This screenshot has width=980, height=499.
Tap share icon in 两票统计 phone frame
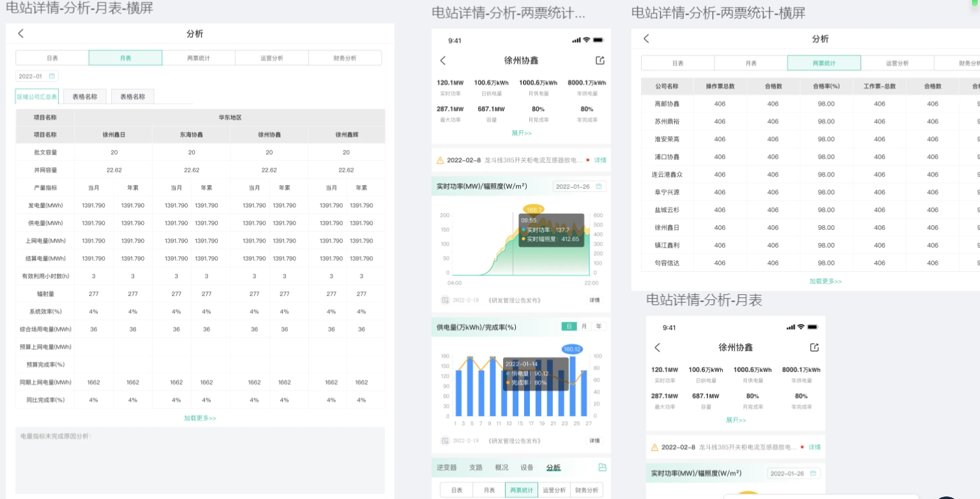pos(599,61)
